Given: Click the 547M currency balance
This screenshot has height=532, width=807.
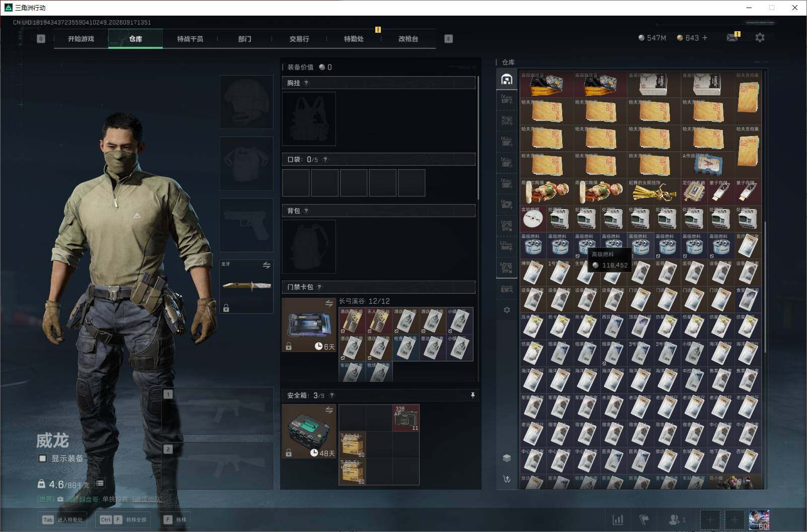Looking at the screenshot, I should (x=652, y=38).
